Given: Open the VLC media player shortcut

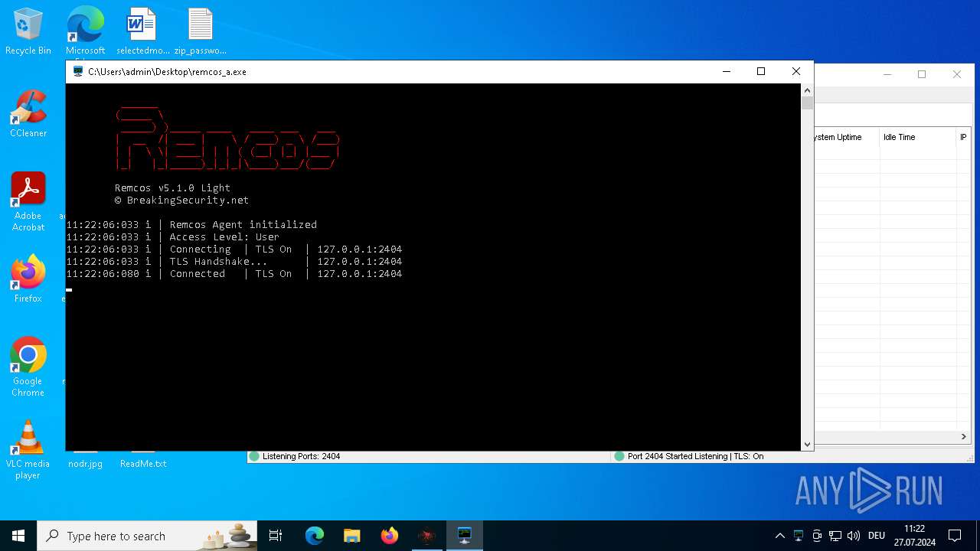Looking at the screenshot, I should (x=28, y=450).
